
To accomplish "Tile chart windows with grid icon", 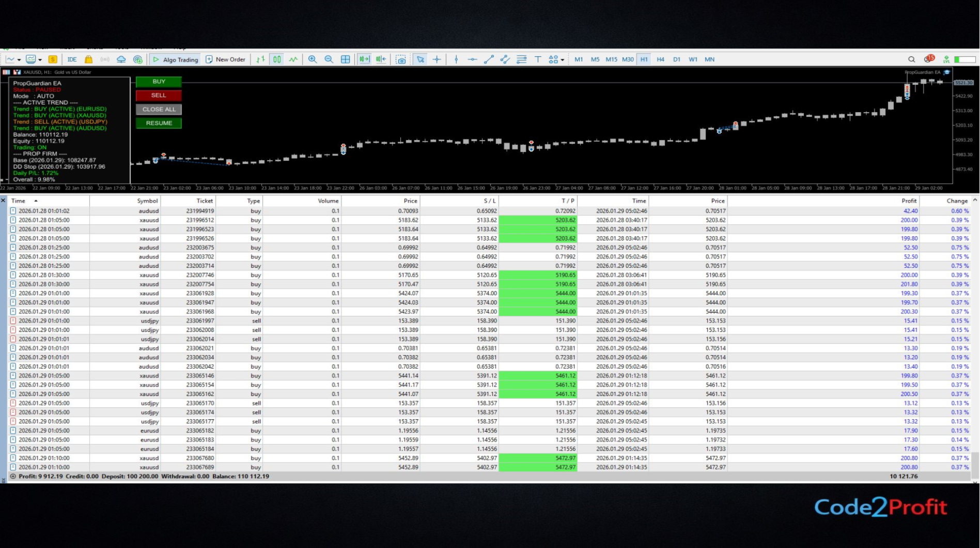I will [x=346, y=59].
